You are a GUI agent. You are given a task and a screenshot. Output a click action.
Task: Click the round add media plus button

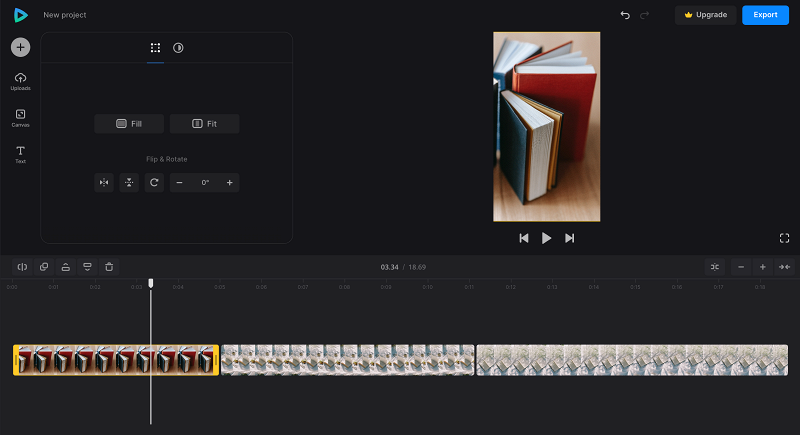click(x=20, y=47)
